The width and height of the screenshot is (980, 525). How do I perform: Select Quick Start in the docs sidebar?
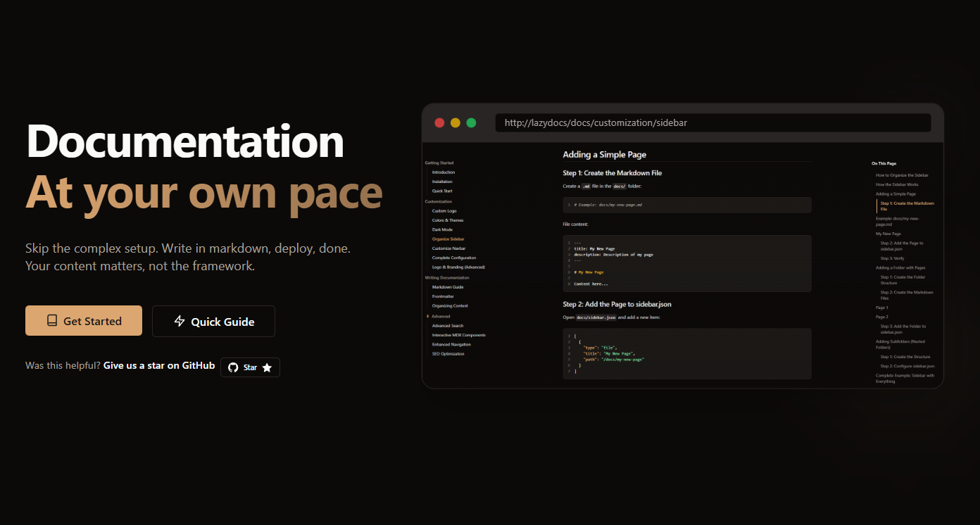pos(442,191)
